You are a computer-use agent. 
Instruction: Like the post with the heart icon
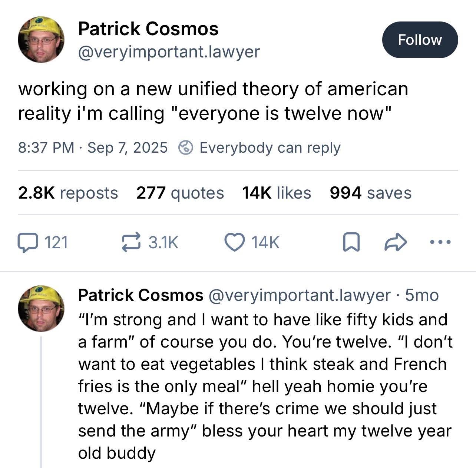tap(234, 243)
